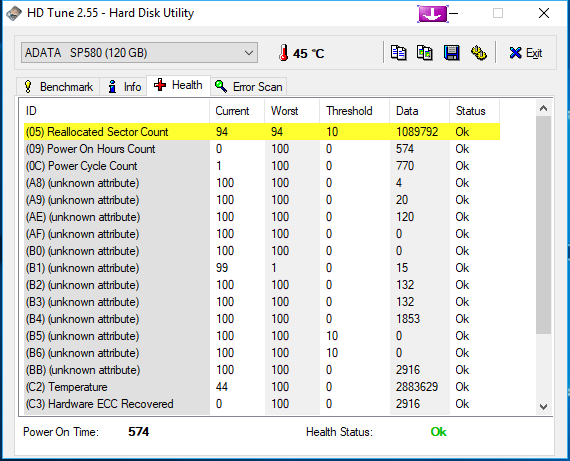Select the (AF) unknown attribute row
Viewport: 570px width, 461px height.
(262, 234)
